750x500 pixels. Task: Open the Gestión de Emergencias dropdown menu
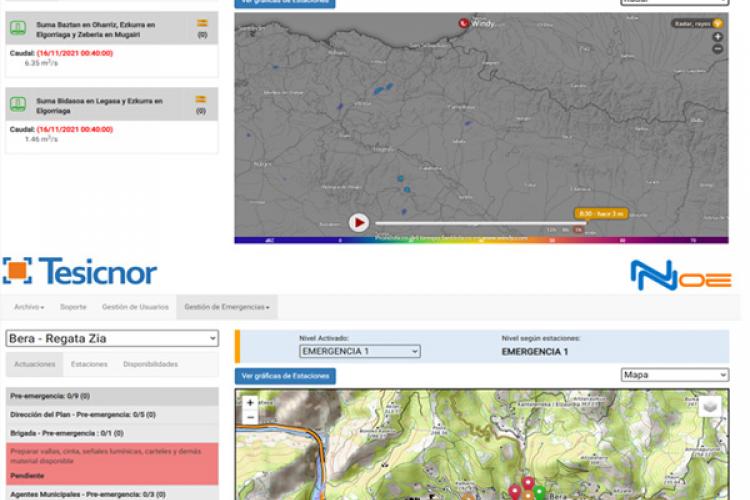pos(227,307)
